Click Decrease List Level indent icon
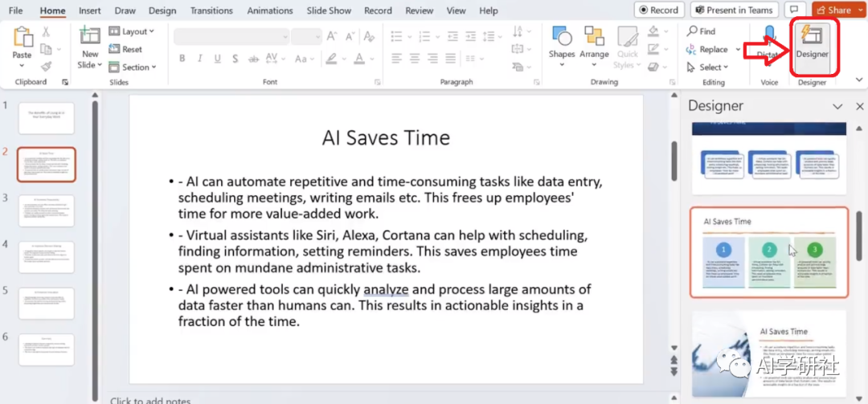This screenshot has width=868, height=404. [x=452, y=36]
